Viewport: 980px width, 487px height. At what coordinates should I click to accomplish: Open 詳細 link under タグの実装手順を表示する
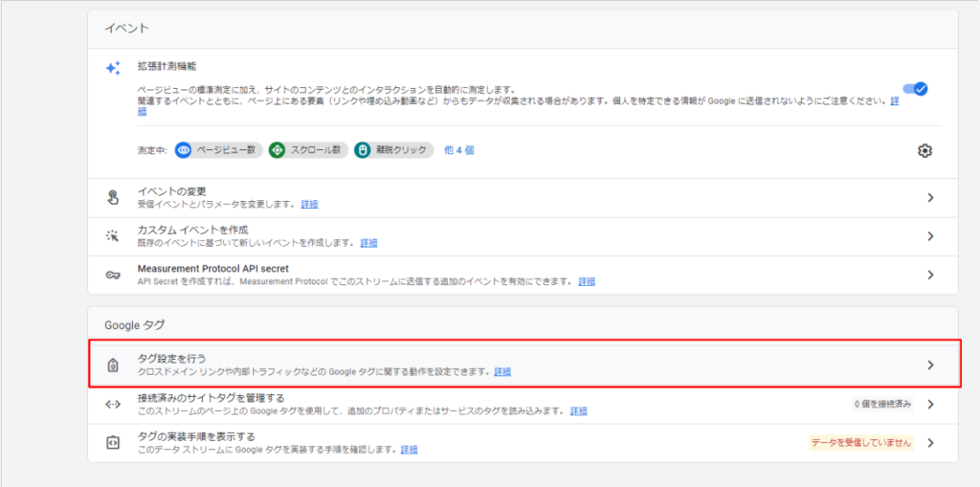410,450
